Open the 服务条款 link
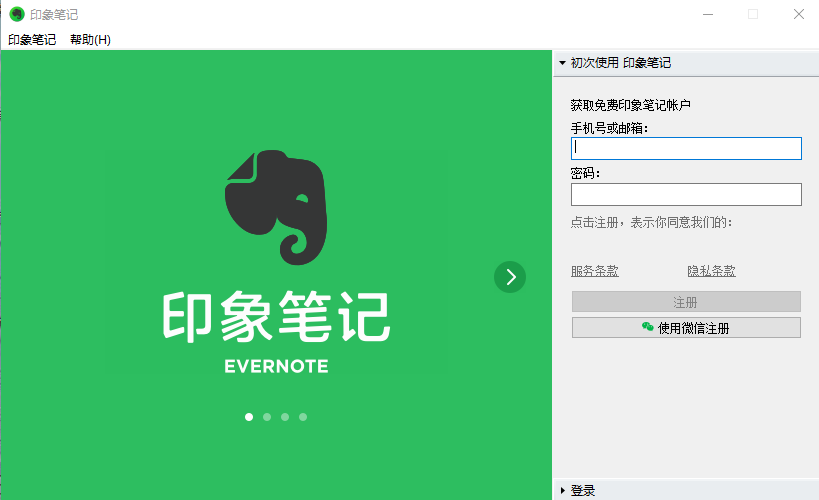819x500 pixels. (x=595, y=271)
